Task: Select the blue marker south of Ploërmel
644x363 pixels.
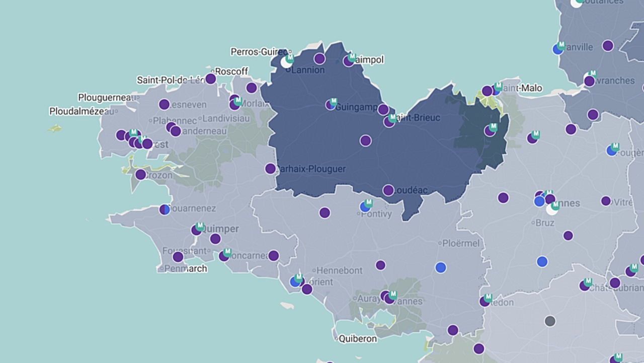Action: pos(441,267)
